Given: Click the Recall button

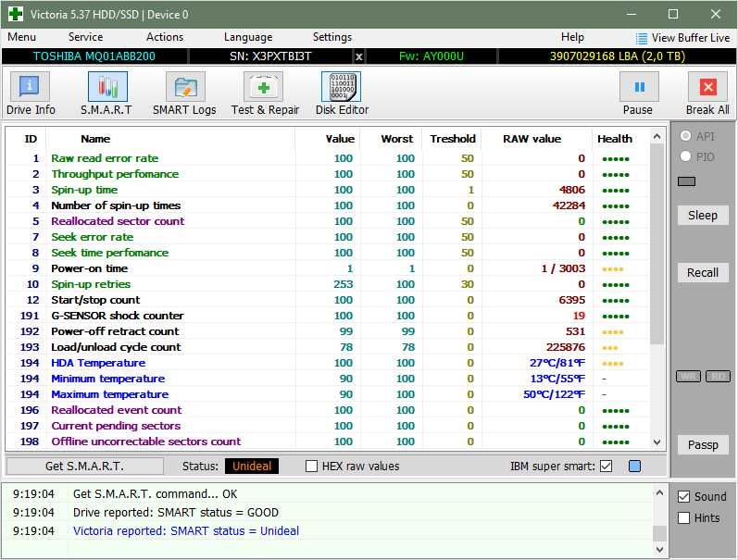Looking at the screenshot, I should pos(703,273).
